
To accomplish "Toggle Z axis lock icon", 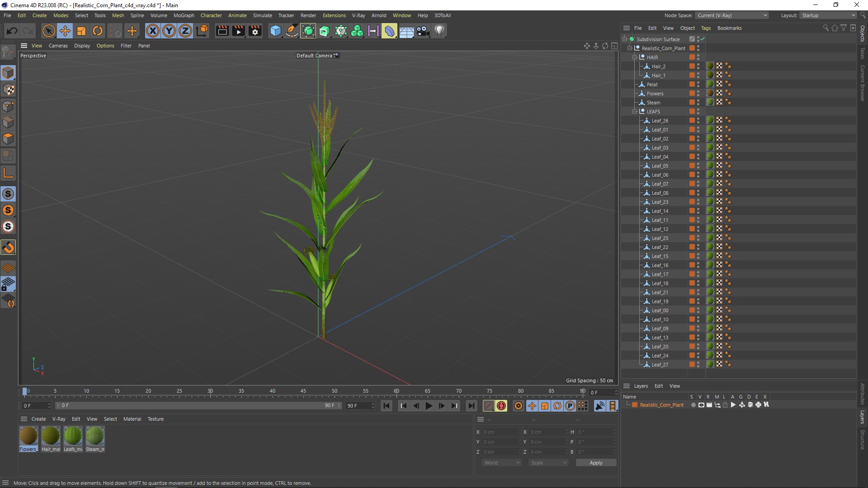I will click(185, 31).
